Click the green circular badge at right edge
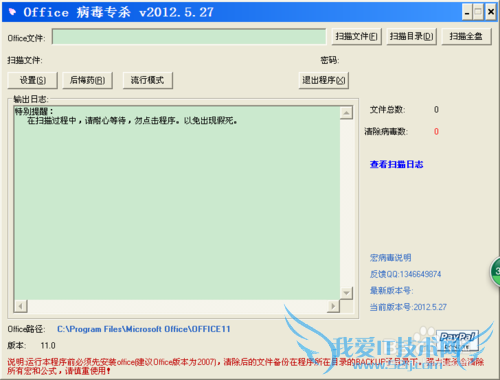 pyautogui.click(x=495, y=271)
